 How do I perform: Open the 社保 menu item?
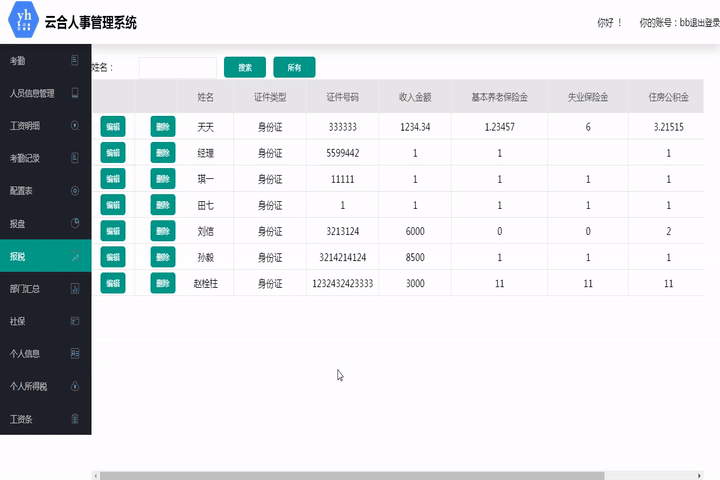coord(18,321)
